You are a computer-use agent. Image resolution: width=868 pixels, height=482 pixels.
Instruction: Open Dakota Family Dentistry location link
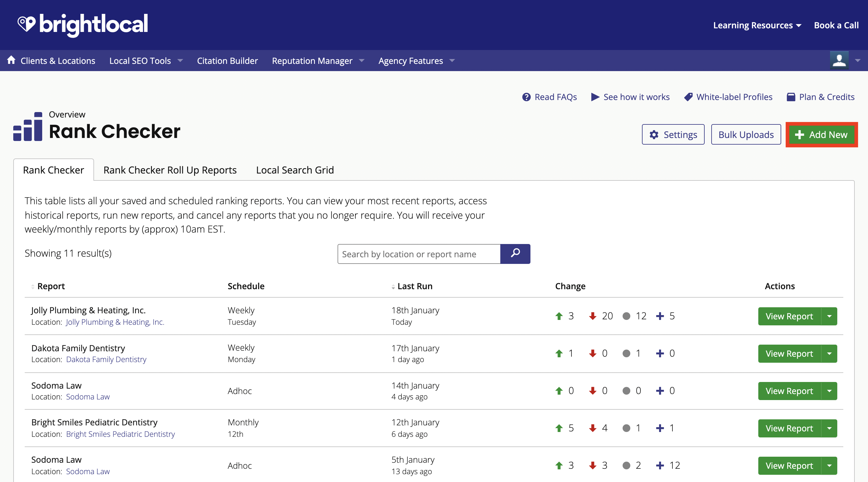pos(106,359)
